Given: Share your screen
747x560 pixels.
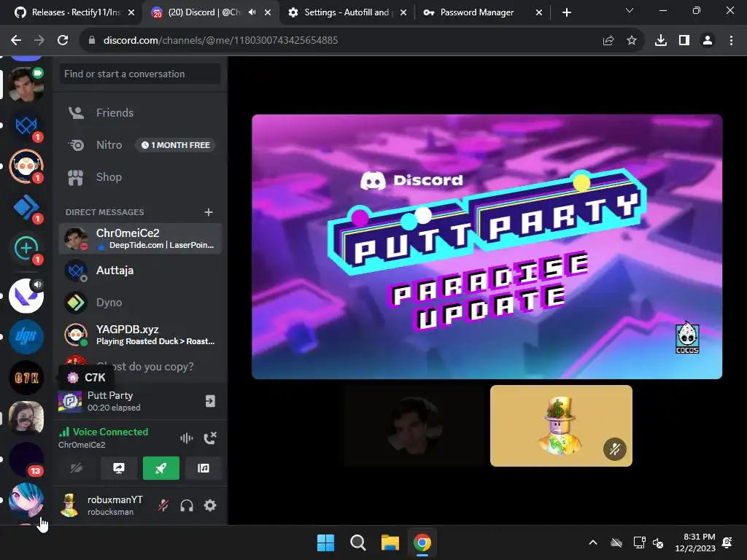Looking at the screenshot, I should (119, 468).
